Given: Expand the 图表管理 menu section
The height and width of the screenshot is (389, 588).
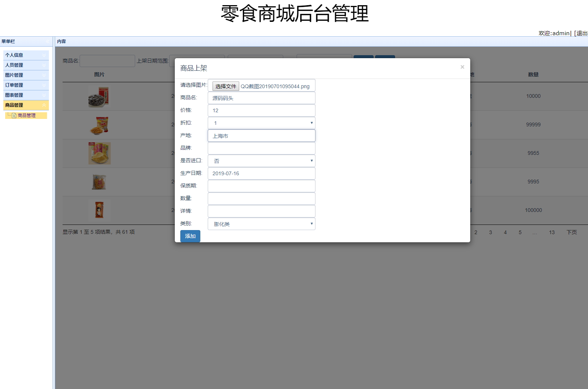Looking at the screenshot, I should click(26, 95).
